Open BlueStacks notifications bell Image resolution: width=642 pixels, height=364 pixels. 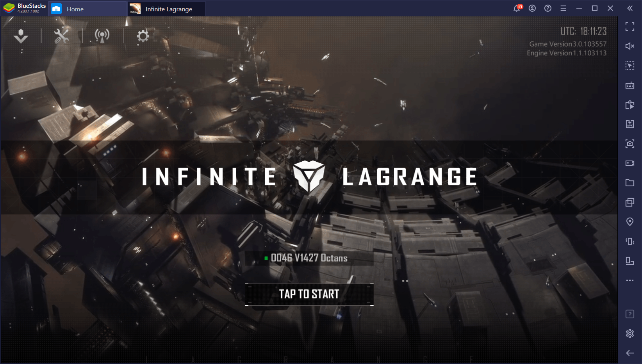[x=517, y=8]
